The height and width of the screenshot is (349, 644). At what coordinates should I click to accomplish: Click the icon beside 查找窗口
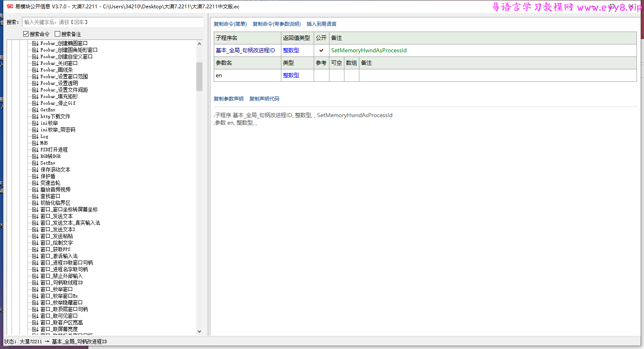coord(35,196)
